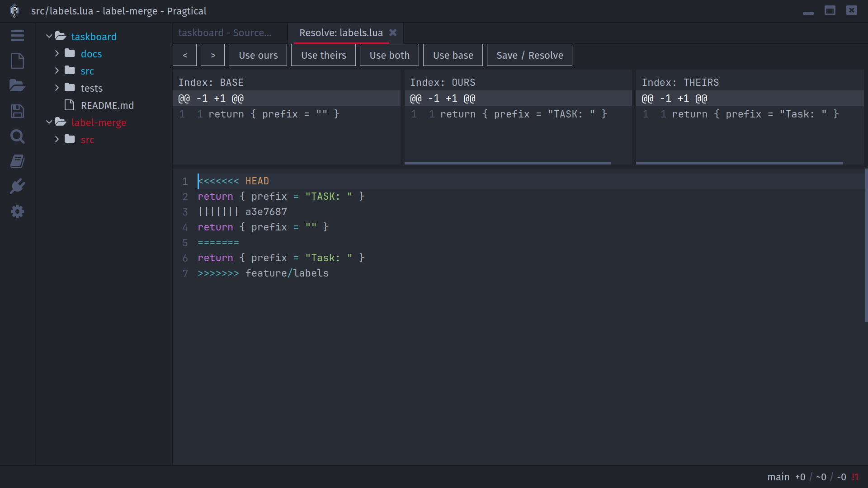Click the BASE pane hunk header

coord(287,99)
